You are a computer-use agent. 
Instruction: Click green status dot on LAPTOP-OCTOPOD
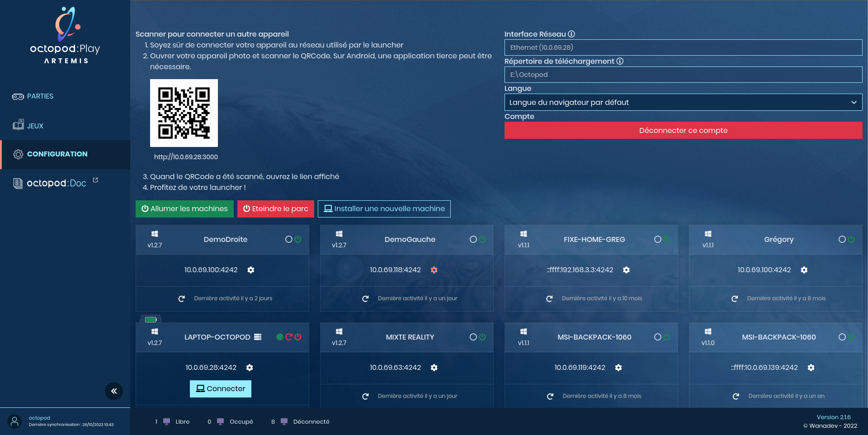point(280,337)
